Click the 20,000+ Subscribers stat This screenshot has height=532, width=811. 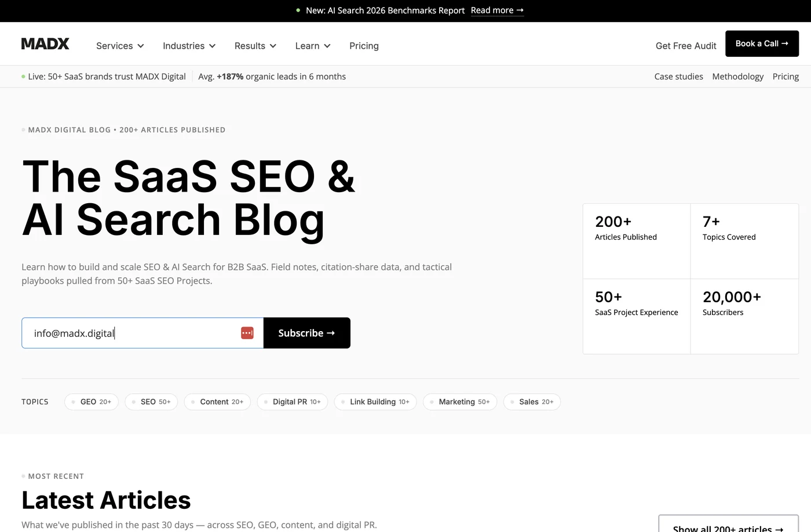744,316
